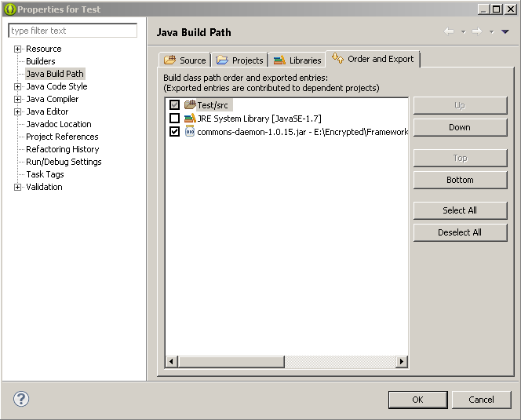Open the back history dropdown arrow
521x420 pixels.
click(x=463, y=32)
